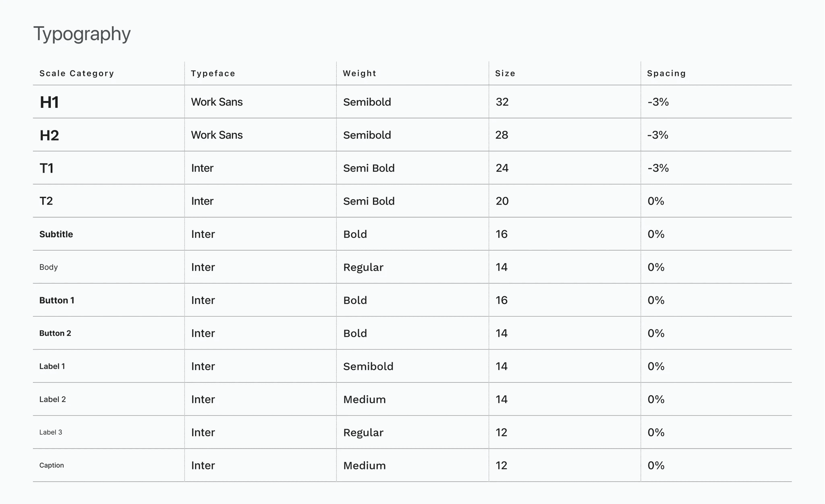Screen dimensions: 825x504
Task: Click the H2 row label
Action: coord(49,135)
